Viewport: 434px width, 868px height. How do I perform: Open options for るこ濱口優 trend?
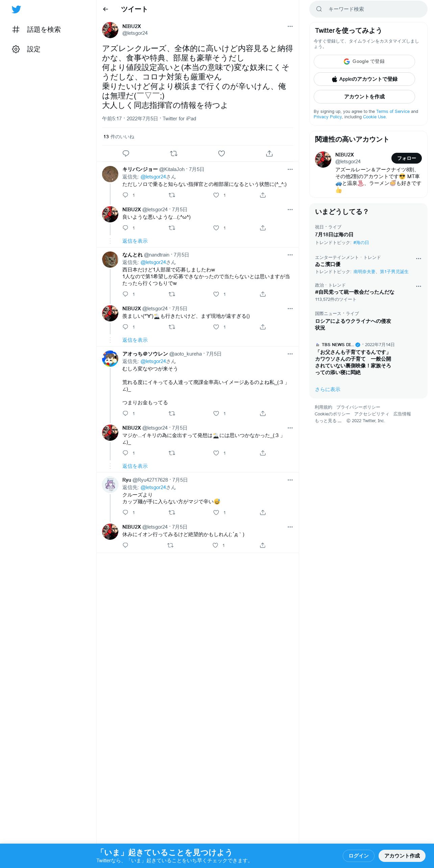coord(418,259)
